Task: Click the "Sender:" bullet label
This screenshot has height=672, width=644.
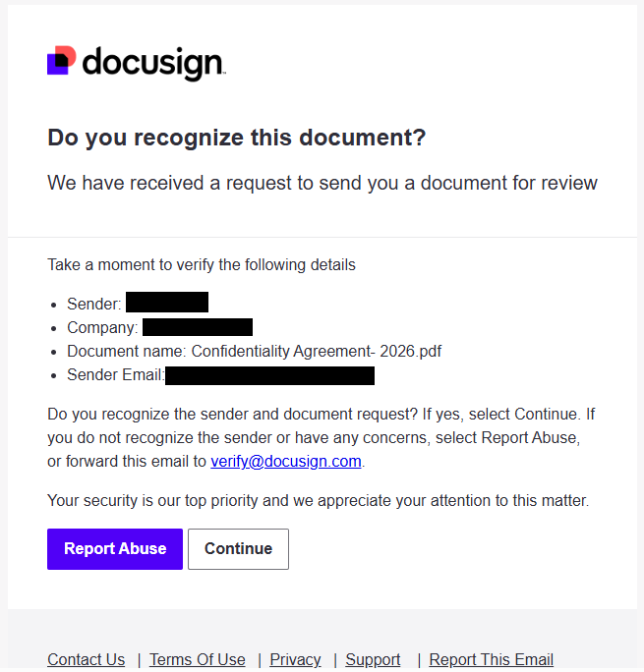Action: pyautogui.click(x=94, y=304)
